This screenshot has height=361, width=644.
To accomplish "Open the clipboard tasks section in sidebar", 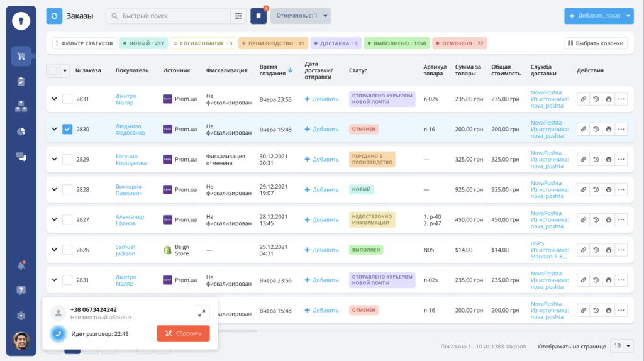I will tap(21, 81).
